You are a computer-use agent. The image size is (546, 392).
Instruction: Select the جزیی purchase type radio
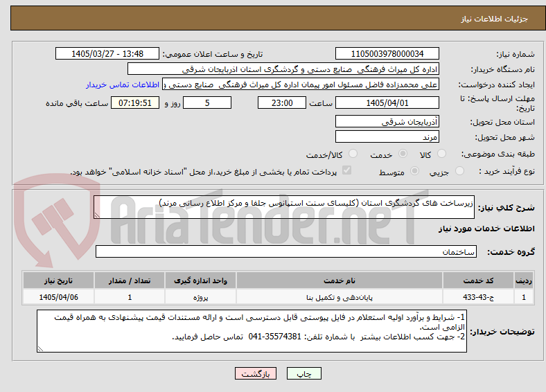[x=459, y=170]
